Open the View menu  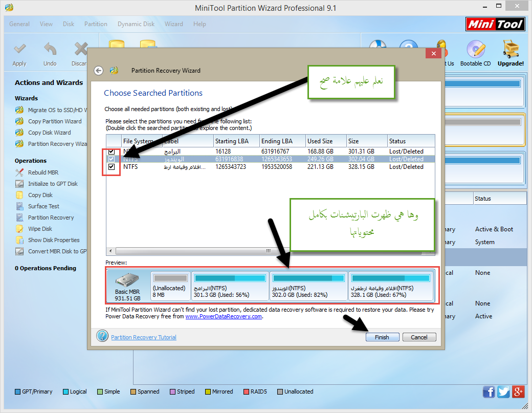46,24
